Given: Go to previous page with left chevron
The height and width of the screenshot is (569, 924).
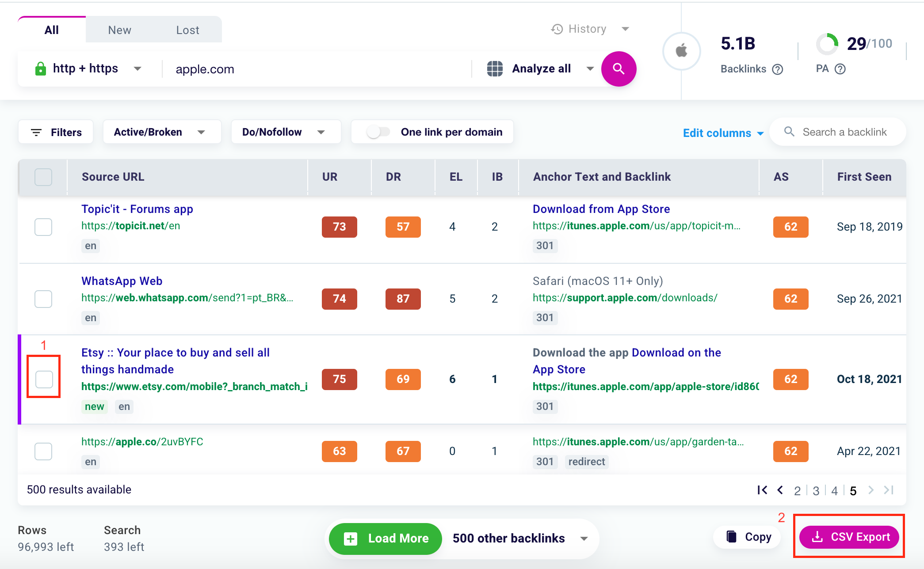Looking at the screenshot, I should 780,490.
